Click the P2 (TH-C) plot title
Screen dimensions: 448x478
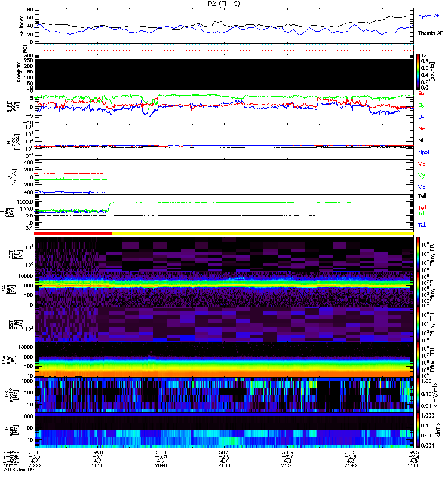[x=224, y=4]
